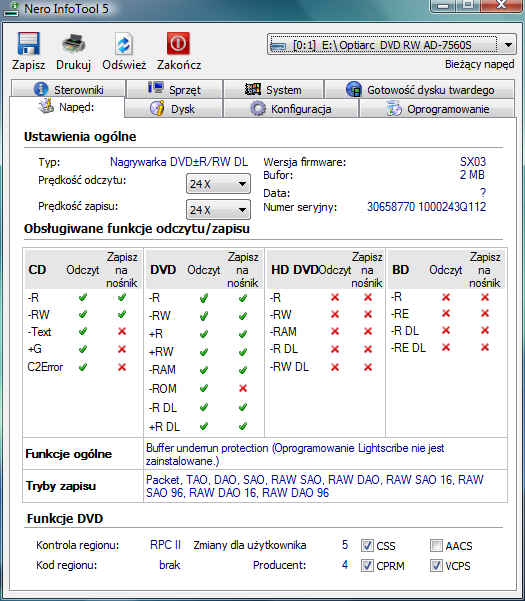
Task: Open the Dysk tab via disc icon
Action: [x=157, y=108]
